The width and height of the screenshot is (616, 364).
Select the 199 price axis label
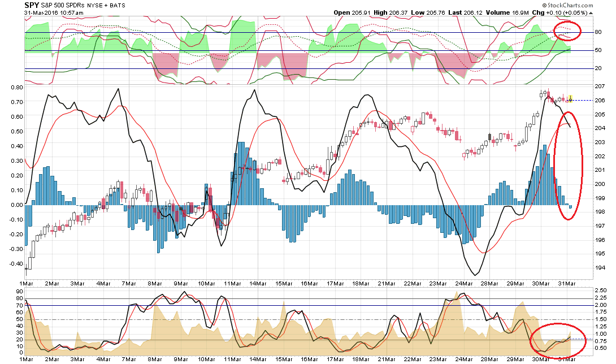pos(600,198)
